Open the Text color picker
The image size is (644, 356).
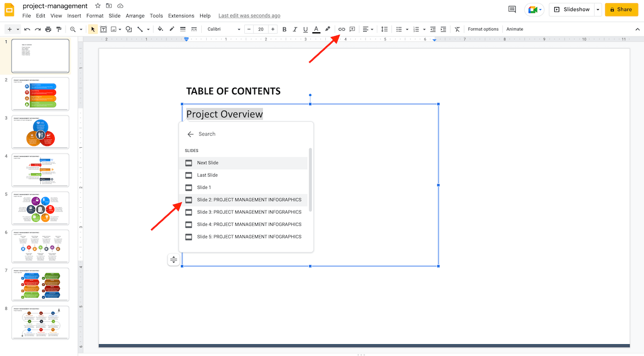[x=316, y=29]
